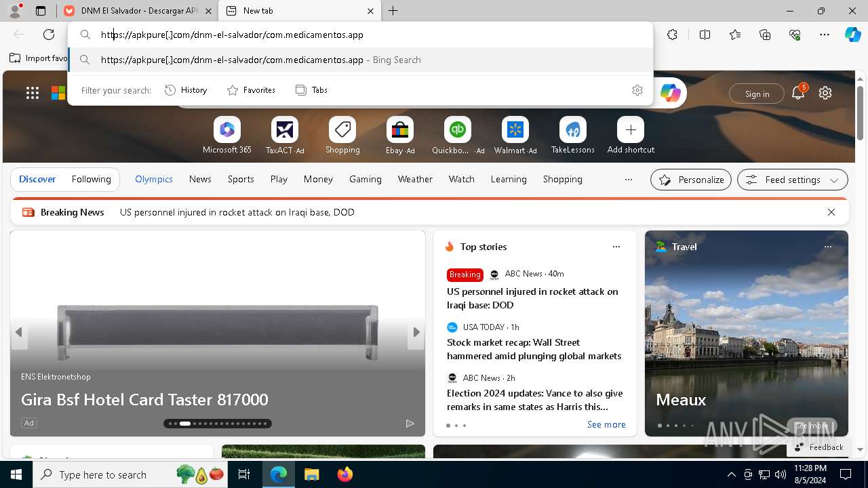Open the Shopping feed category
Viewport: 868px width, 488px height.
click(563, 179)
